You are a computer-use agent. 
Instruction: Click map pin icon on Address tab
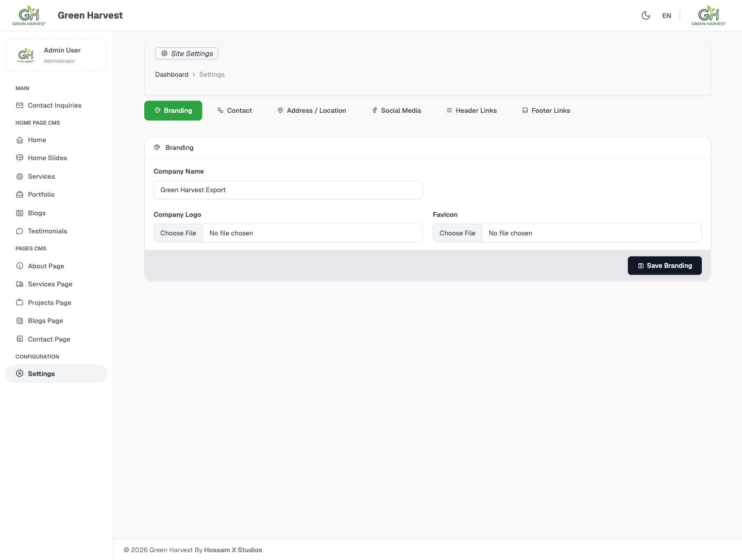[x=280, y=110]
